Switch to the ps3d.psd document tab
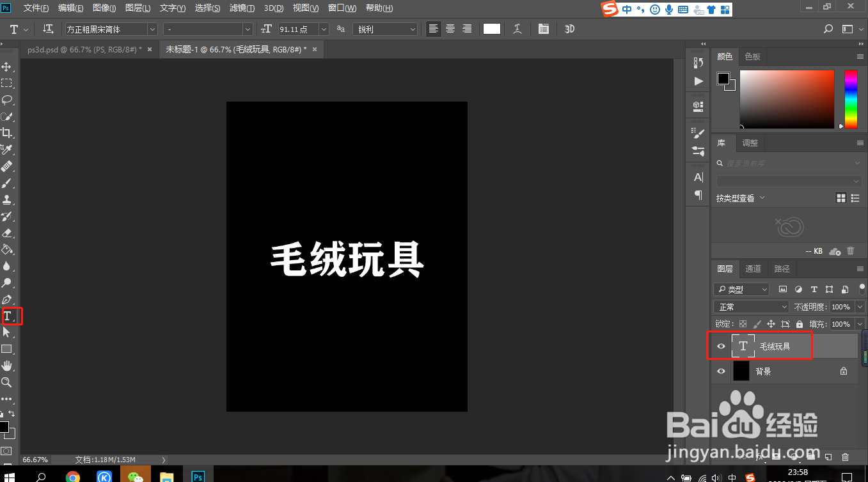This screenshot has width=868, height=482. [x=84, y=49]
